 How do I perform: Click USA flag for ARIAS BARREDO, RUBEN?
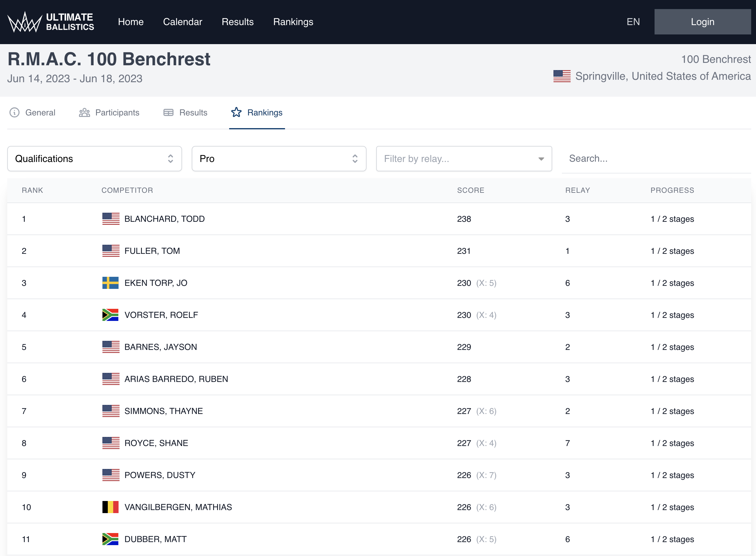pos(111,379)
